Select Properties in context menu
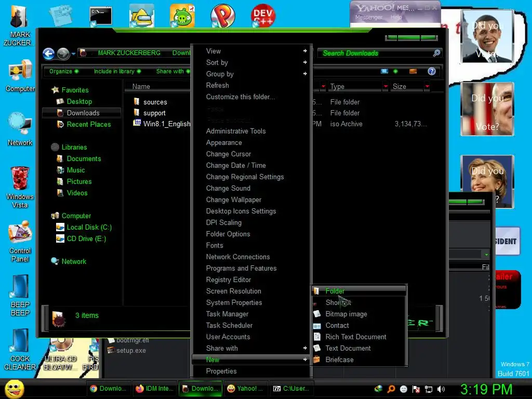This screenshot has height=399, width=532. 251,371
